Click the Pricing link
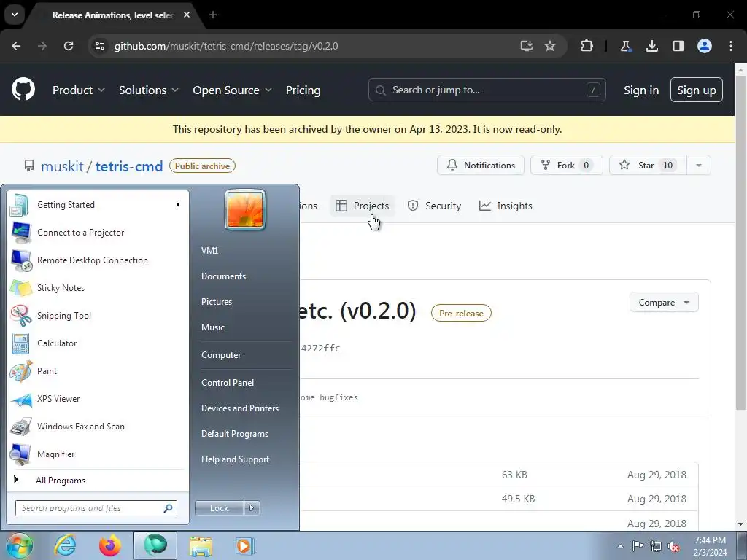Viewport: 747px width, 560px height. 303,90
